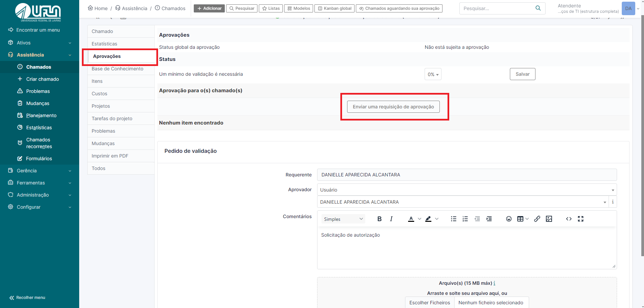Open the Aprovador type dropdown Usuário
644x308 pixels.
pyautogui.click(x=467, y=190)
